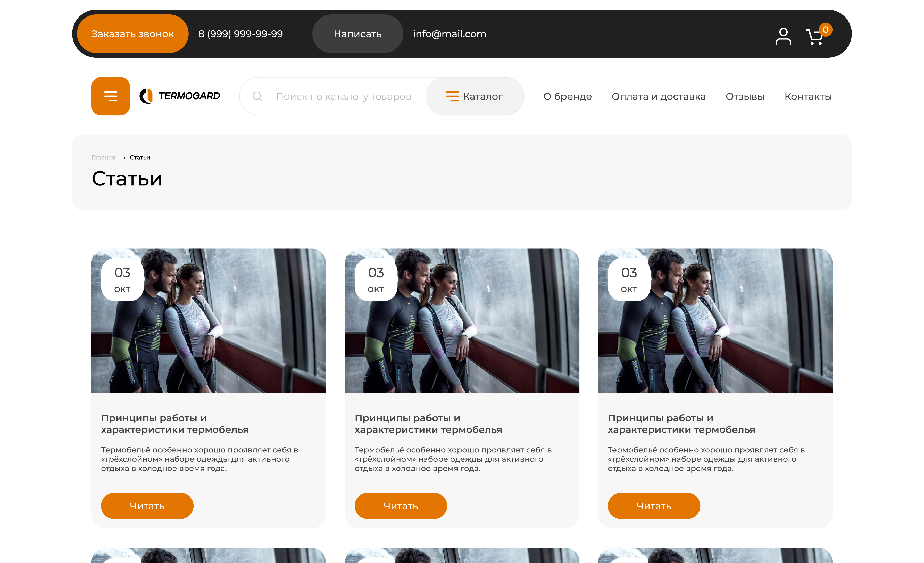Viewport: 924px width, 563px height.
Task: Go to Оплата и доставка page
Action: [659, 96]
